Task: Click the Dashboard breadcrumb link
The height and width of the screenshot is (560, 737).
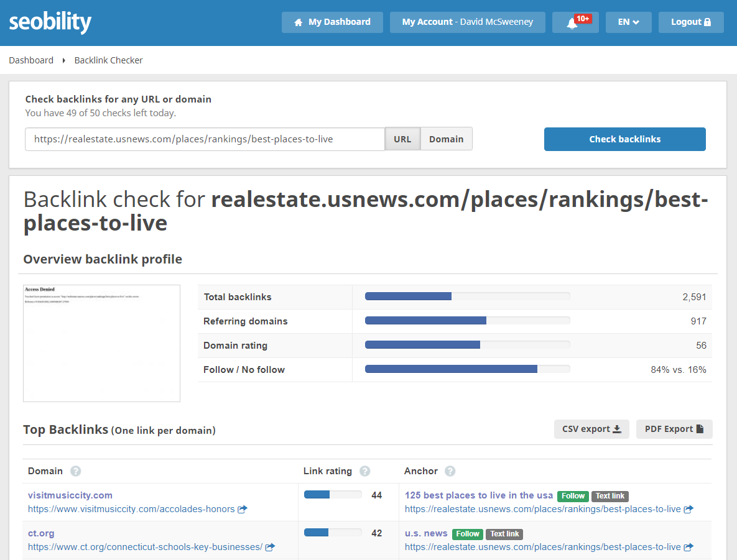Action: pyautogui.click(x=31, y=60)
